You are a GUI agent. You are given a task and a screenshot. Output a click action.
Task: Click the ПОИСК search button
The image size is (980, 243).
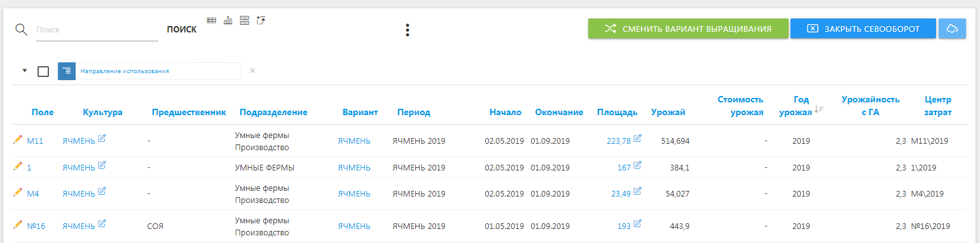181,30
